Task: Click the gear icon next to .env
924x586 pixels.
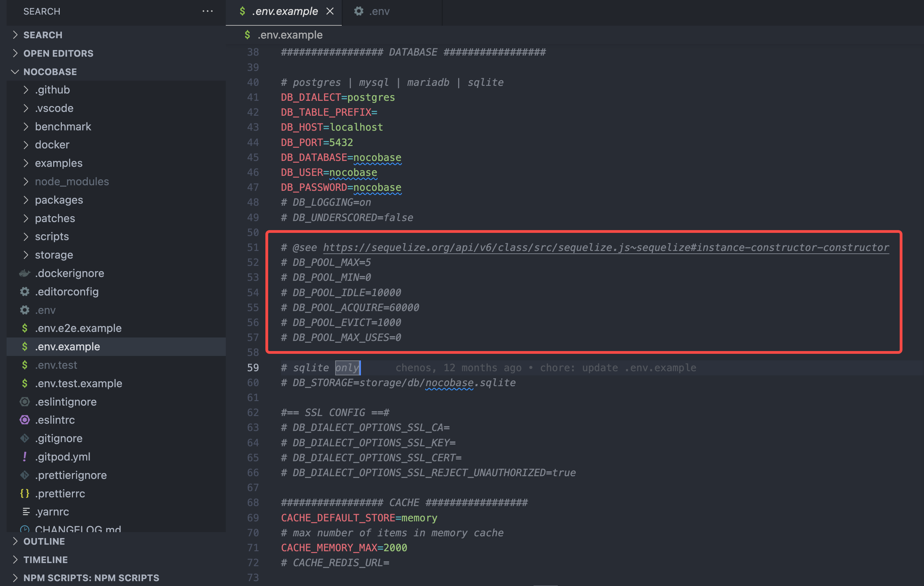Action: point(25,310)
